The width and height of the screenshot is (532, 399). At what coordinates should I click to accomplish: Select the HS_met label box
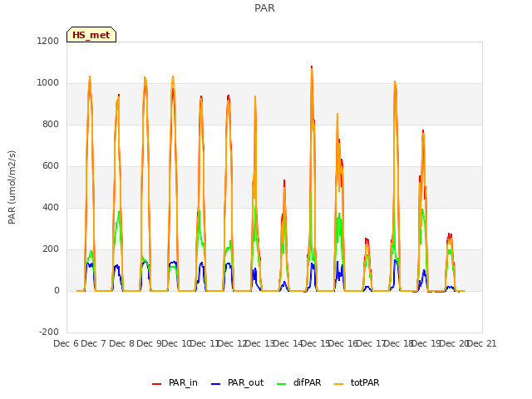click(91, 35)
